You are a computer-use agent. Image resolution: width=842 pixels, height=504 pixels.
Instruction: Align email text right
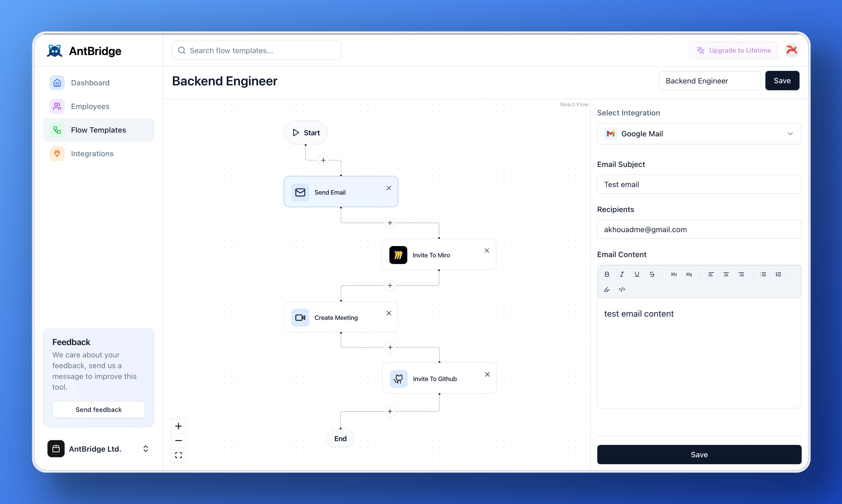[741, 274]
